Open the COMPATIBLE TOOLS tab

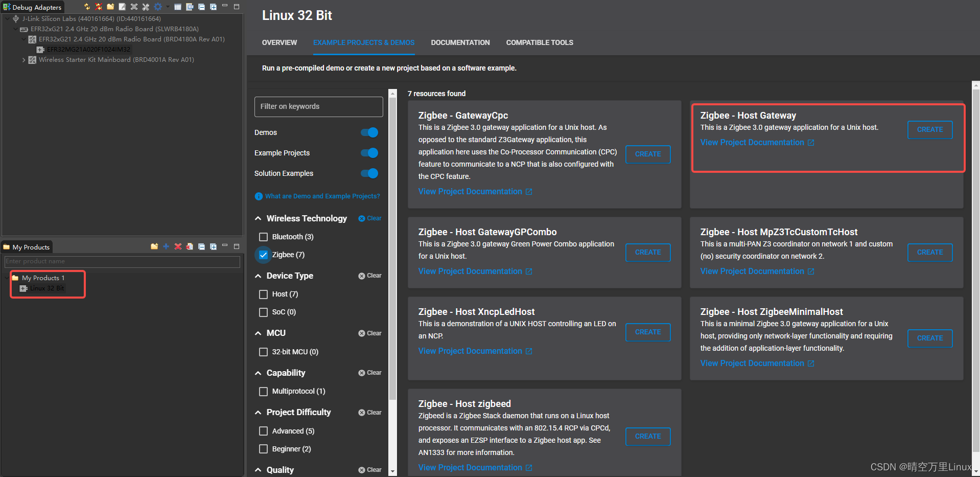540,42
